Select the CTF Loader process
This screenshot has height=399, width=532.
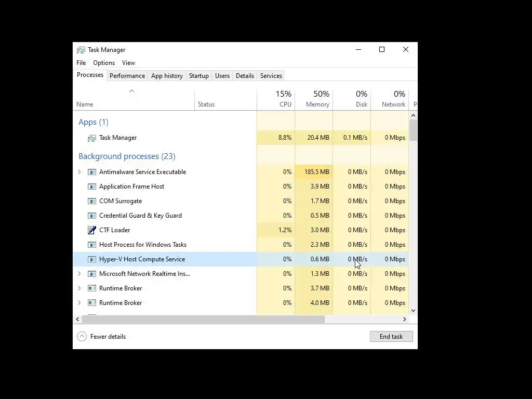[241, 230]
